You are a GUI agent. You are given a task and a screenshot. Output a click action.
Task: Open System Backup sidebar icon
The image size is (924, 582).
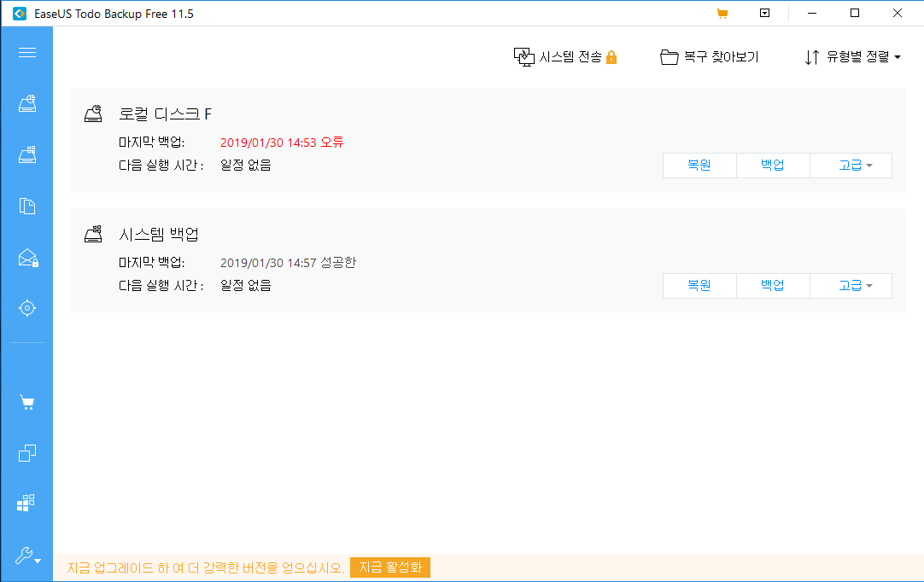tap(27, 154)
